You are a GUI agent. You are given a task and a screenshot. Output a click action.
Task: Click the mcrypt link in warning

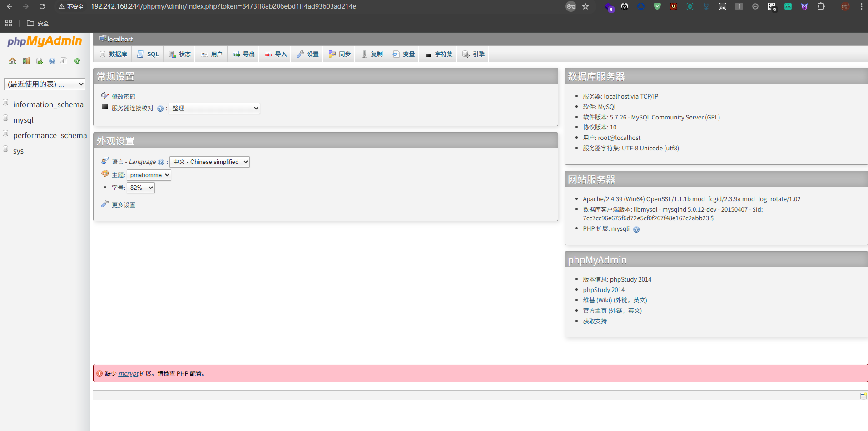pos(129,373)
